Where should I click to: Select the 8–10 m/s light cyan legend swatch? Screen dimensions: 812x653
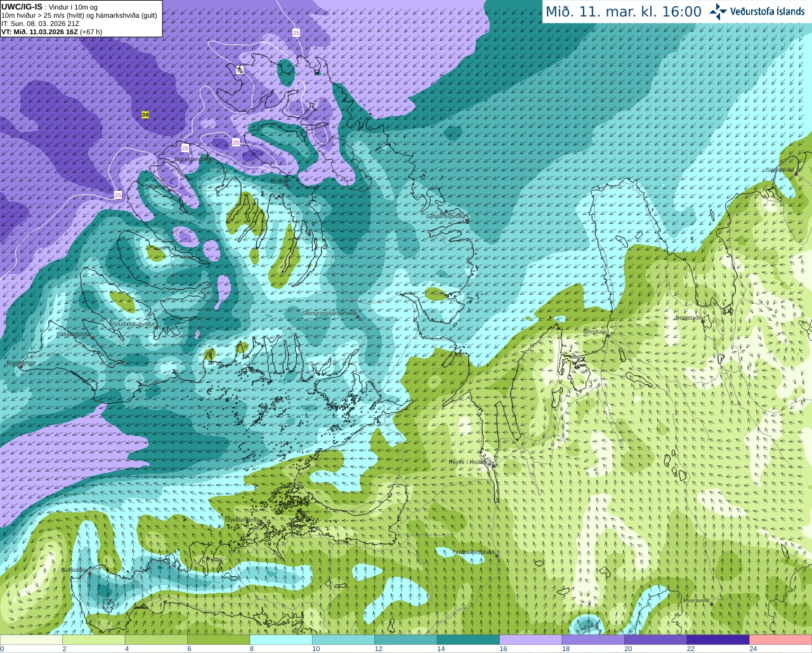(281, 640)
